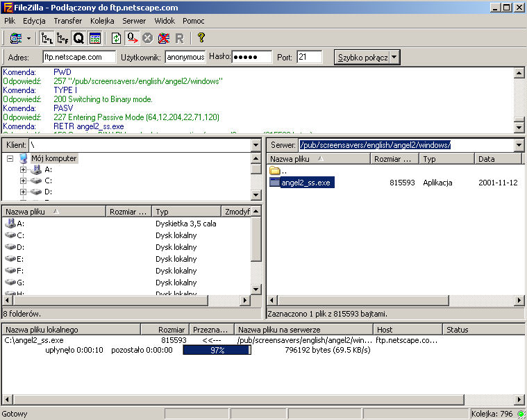527x420 pixels.
Task: Select the F: drive icon in local list
Action: [x=10, y=271]
